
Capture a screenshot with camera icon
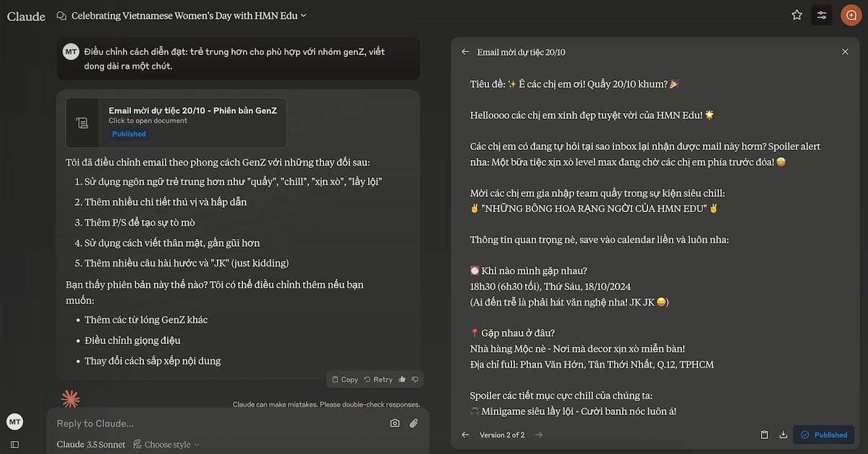pyautogui.click(x=395, y=424)
